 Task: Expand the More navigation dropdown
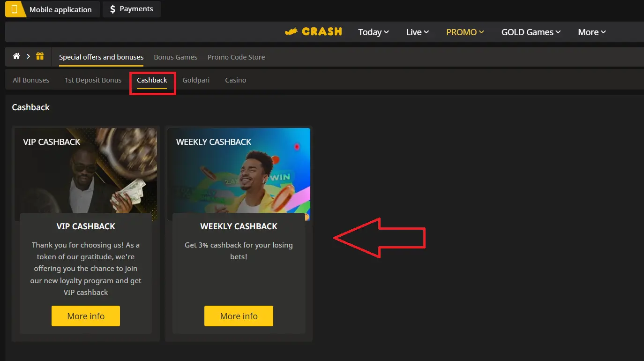click(x=591, y=32)
